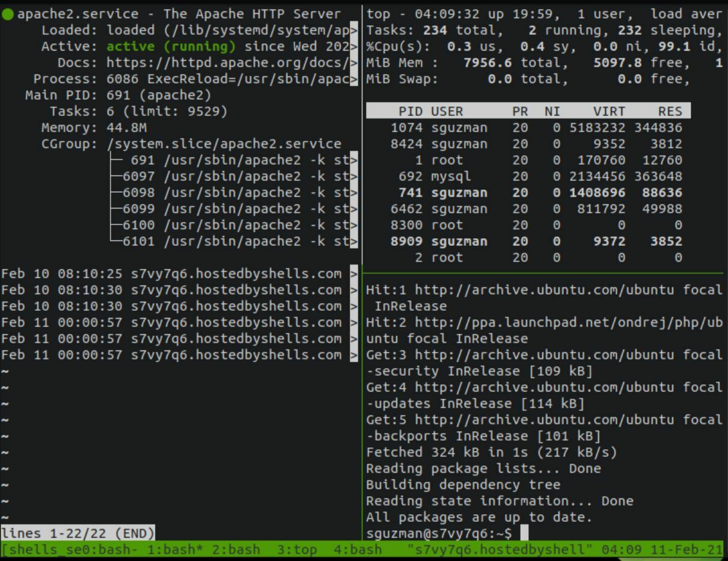Image resolution: width=728 pixels, height=561 pixels.
Task: Click truncation arrow on Feb 10 08:10:25 log line
Action: pyautogui.click(x=354, y=274)
